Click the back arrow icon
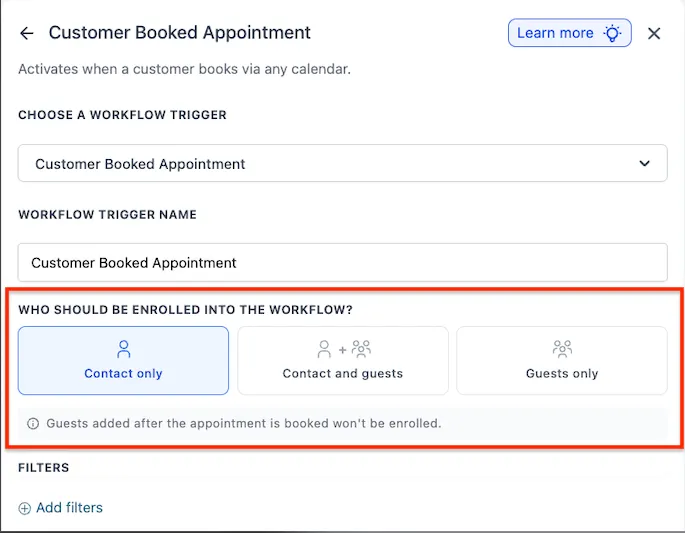 27,33
